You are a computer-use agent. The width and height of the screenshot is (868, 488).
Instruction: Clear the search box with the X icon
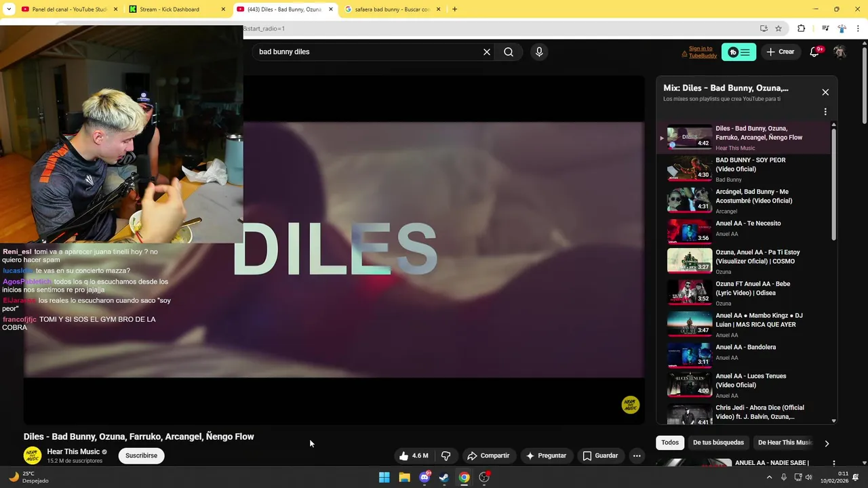[x=487, y=52]
